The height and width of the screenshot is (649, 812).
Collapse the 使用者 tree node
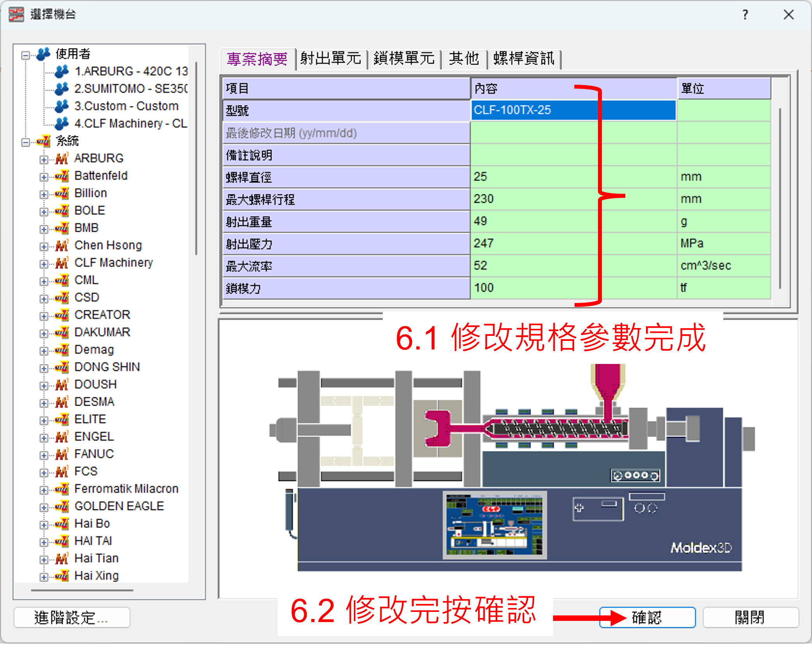tap(25, 55)
